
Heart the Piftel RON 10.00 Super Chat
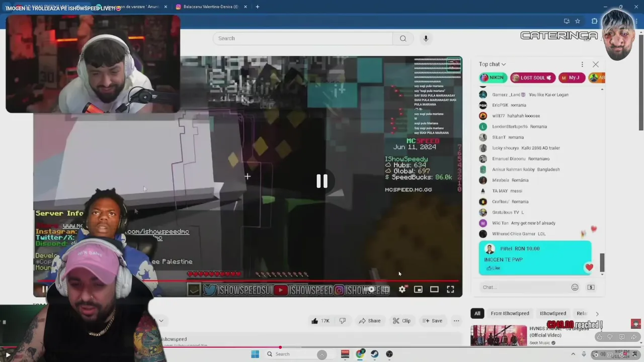click(x=589, y=267)
